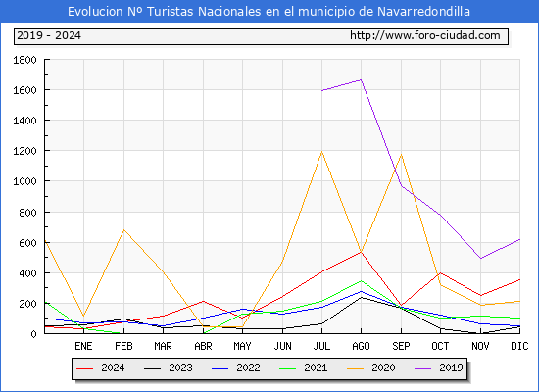Click the 1200 y-axis value

pos(24,151)
